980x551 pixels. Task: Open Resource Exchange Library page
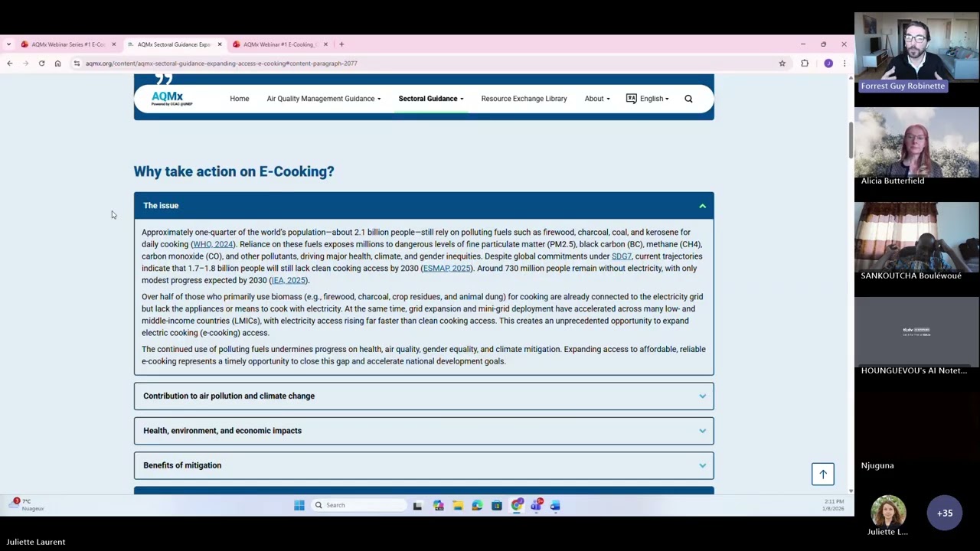pyautogui.click(x=524, y=99)
